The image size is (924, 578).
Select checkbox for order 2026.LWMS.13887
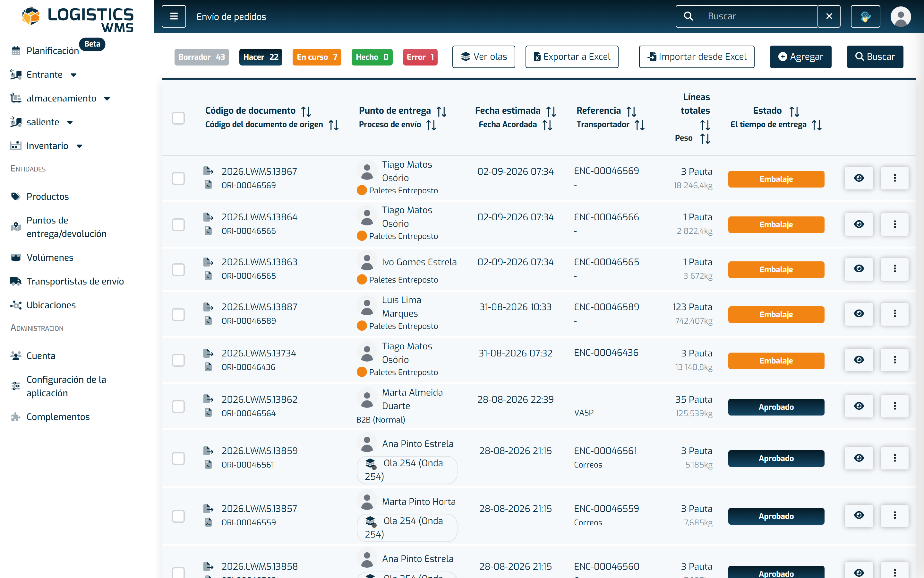(x=178, y=315)
